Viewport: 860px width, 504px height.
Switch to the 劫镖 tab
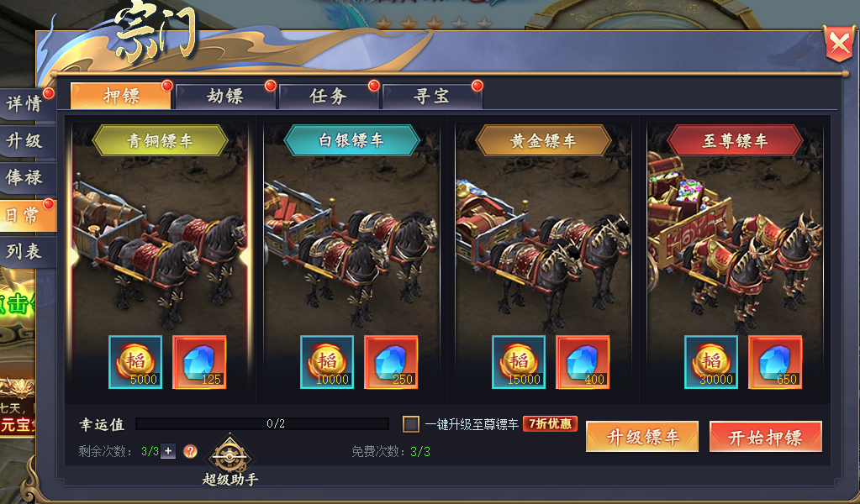[224, 97]
